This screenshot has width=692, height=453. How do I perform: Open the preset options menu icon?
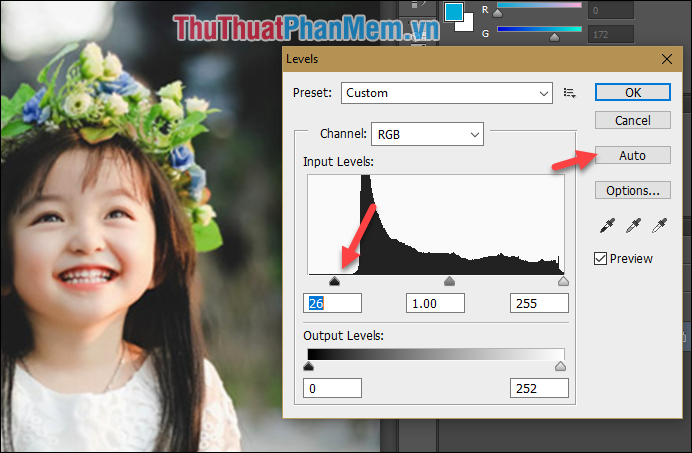click(569, 93)
